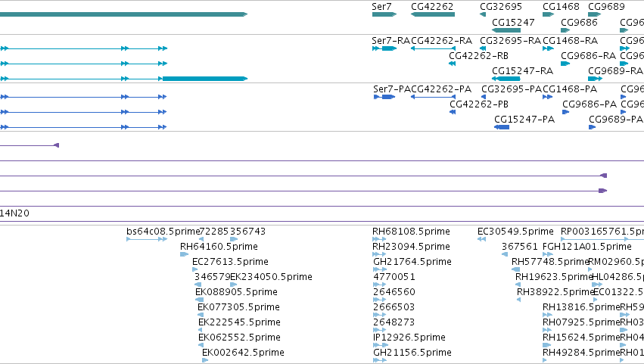Click the short purple feature's arrowhead end
The height and width of the screenshot is (364, 644).
(57, 145)
